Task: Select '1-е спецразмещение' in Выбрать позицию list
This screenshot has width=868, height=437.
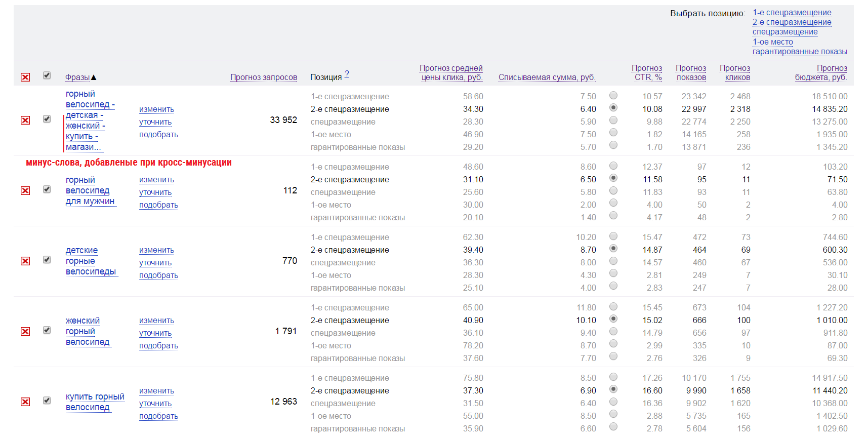Action: pos(792,13)
